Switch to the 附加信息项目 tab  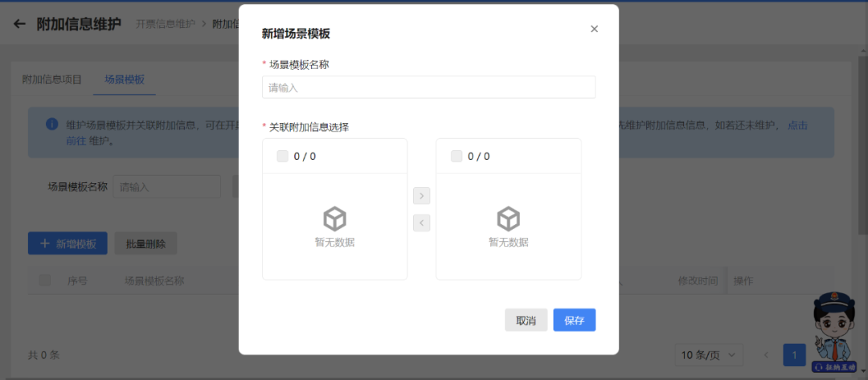click(x=52, y=80)
